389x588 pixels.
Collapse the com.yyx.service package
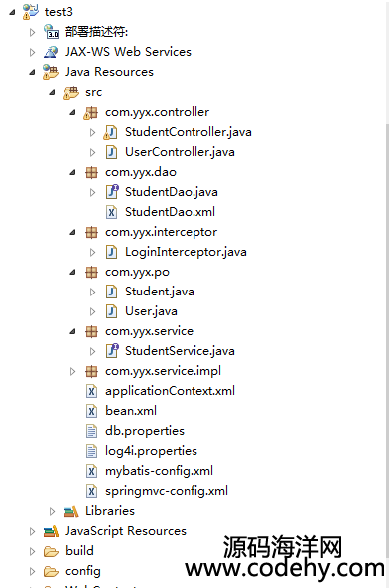click(72, 331)
